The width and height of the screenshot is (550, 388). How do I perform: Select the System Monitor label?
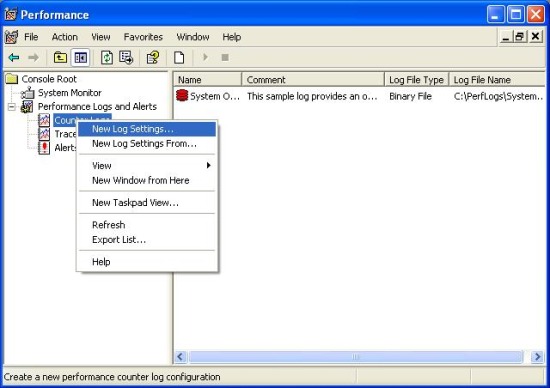(x=70, y=93)
